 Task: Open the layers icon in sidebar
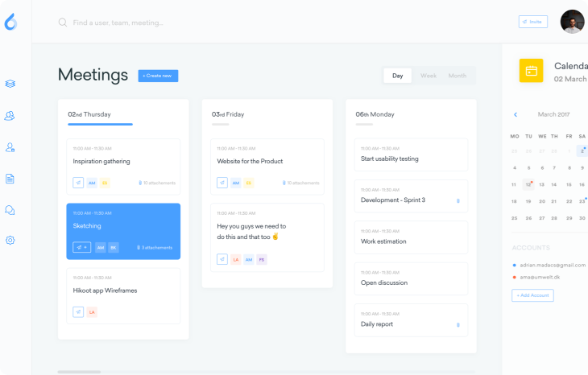10,84
